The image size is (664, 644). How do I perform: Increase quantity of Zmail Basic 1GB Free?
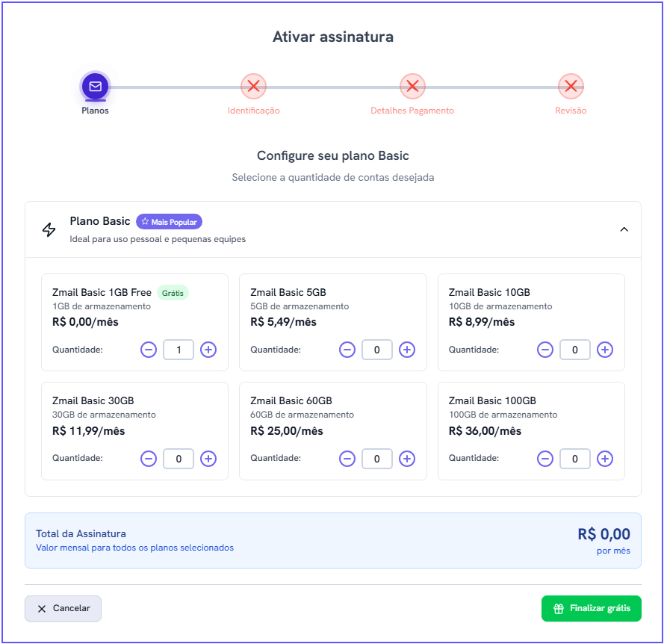tap(208, 350)
